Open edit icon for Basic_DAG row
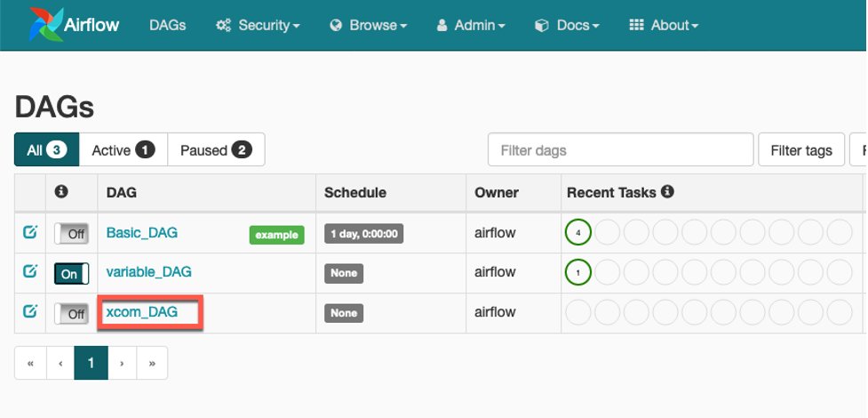The image size is (868, 418). [29, 233]
